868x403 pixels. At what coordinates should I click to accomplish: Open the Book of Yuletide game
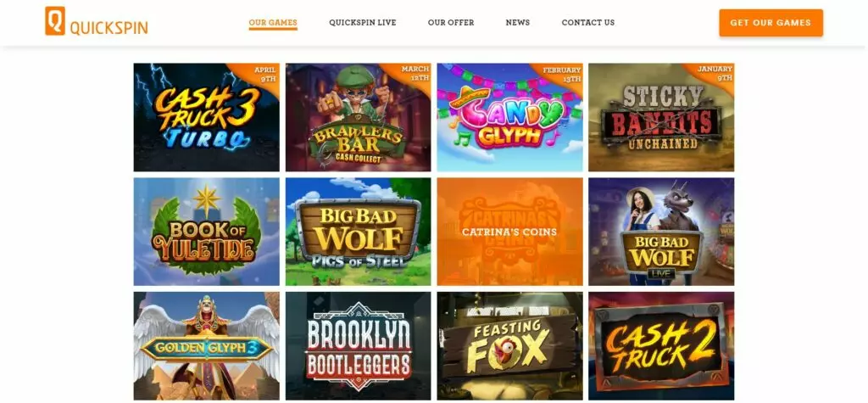(x=207, y=232)
